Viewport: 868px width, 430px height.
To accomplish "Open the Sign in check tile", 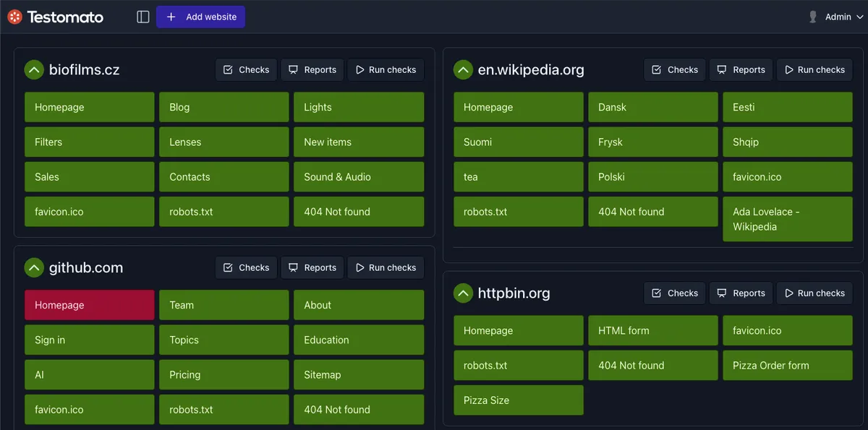I will click(x=90, y=340).
